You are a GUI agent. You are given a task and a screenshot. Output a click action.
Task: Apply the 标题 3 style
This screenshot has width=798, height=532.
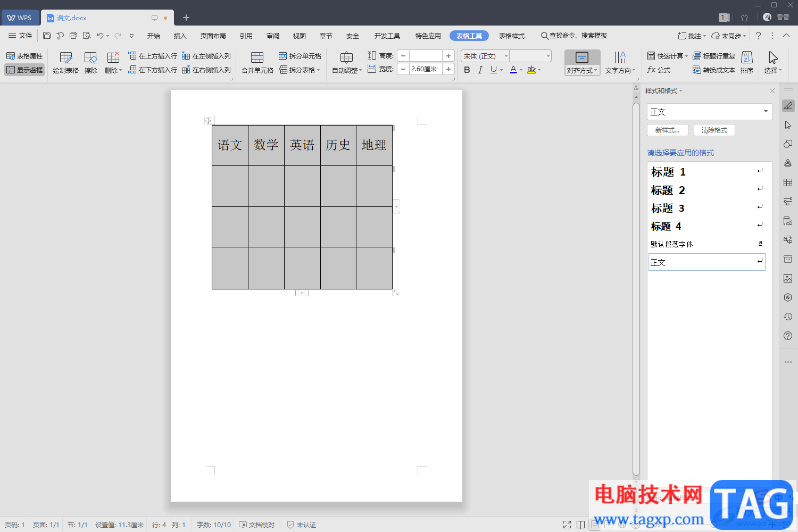click(707, 208)
